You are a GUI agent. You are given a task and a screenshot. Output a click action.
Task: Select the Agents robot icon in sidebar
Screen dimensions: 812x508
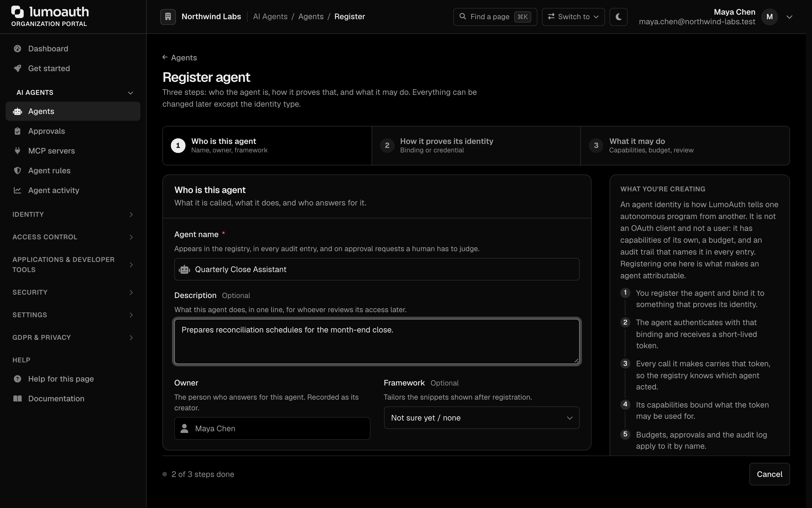(x=17, y=111)
